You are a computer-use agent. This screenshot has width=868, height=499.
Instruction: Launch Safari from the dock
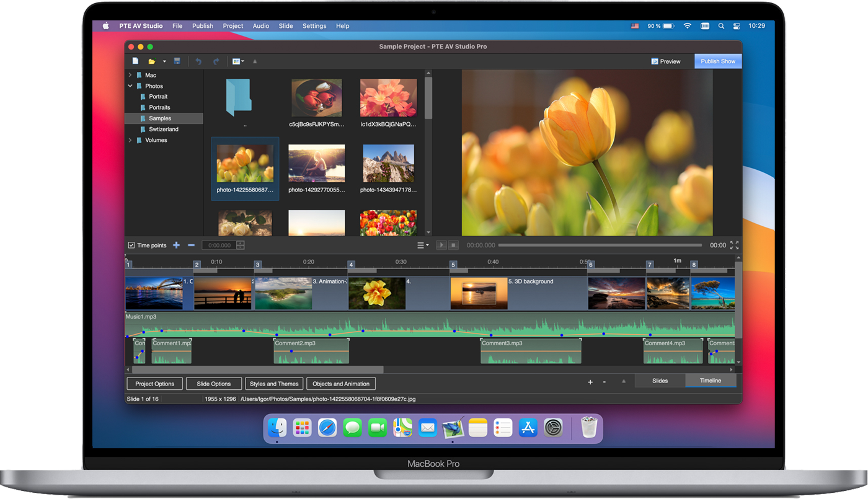327,428
